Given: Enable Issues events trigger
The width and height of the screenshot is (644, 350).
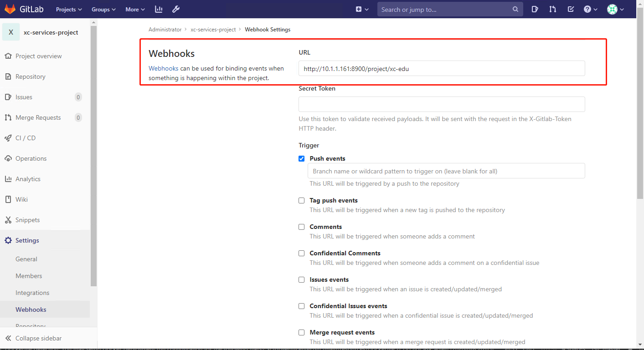Looking at the screenshot, I should point(301,279).
